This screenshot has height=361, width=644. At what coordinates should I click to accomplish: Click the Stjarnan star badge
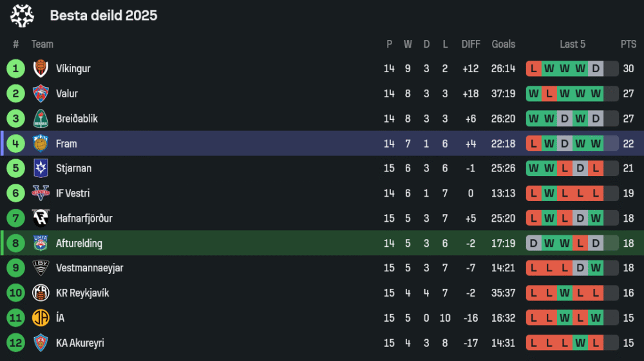[x=41, y=168]
